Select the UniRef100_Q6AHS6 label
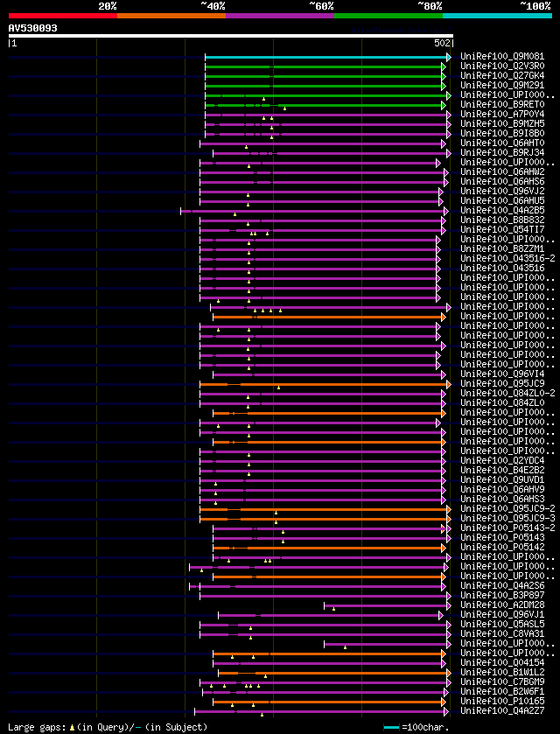 pyautogui.click(x=502, y=182)
